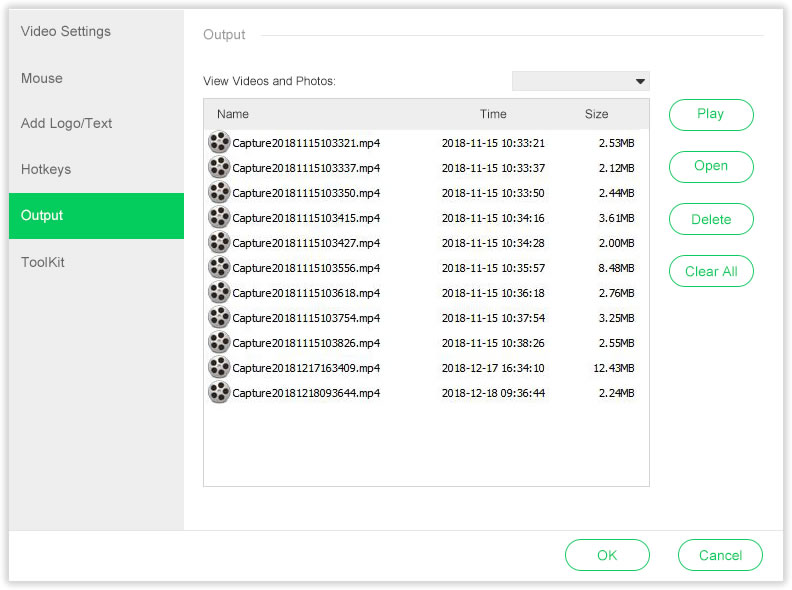Click the Delete button
The image size is (792, 590).
coord(711,219)
